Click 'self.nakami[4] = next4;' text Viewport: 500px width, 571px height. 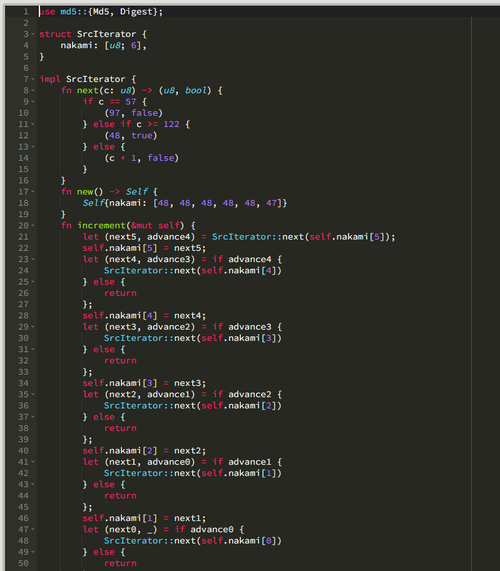point(144,316)
